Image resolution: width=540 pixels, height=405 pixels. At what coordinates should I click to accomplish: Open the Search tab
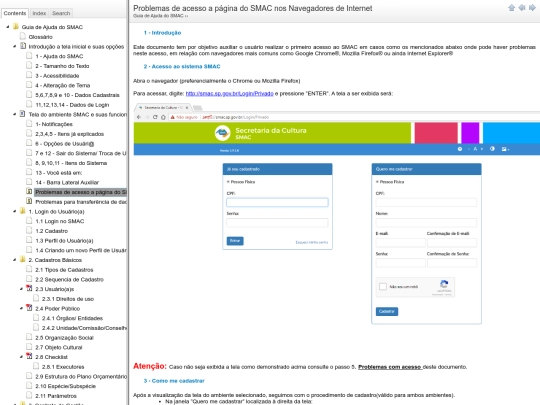pyautogui.click(x=61, y=13)
